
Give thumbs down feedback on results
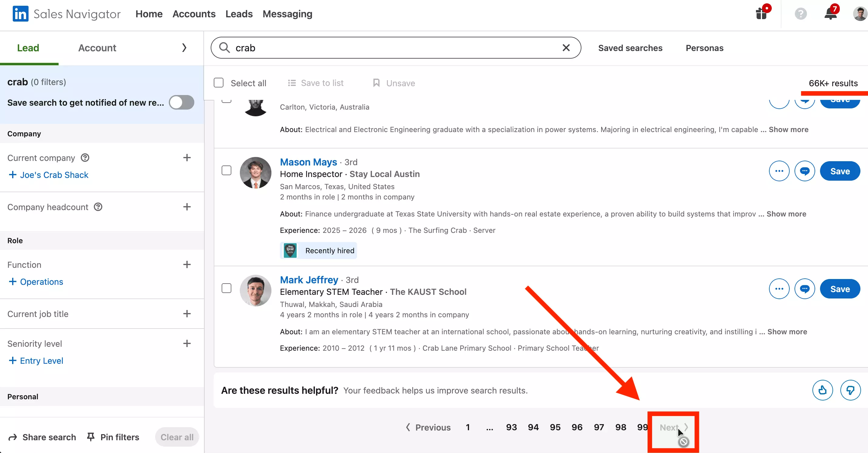point(850,390)
